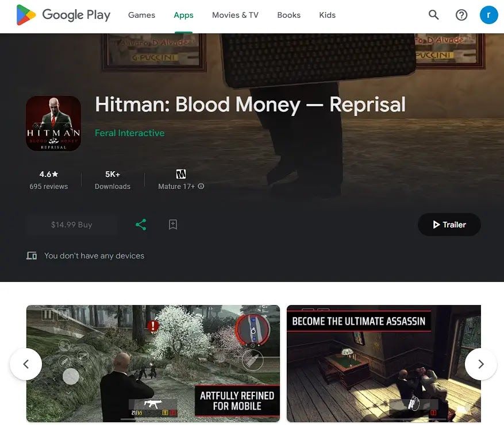Image resolution: width=504 pixels, height=425 pixels.
Task: Open the Artfully Refined for Mobile screenshot
Action: point(153,364)
